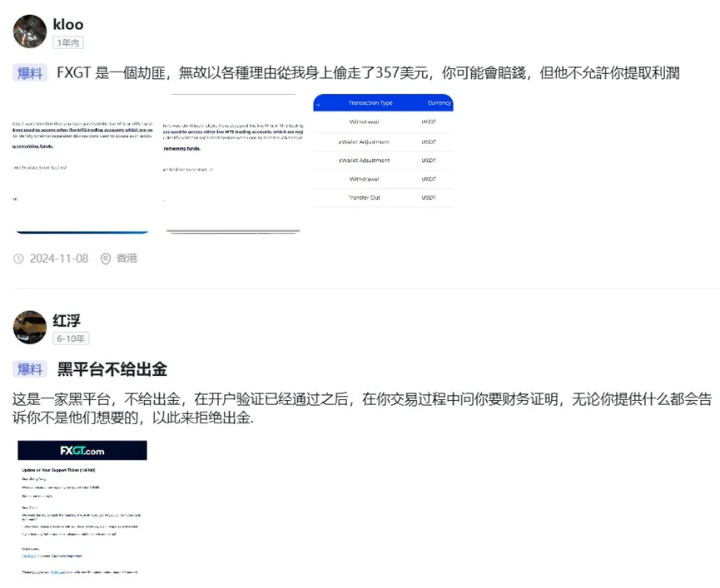This screenshot has height=588, width=720.
Task: Open kloo's post about FXGT stealing 357美元
Action: (368, 73)
